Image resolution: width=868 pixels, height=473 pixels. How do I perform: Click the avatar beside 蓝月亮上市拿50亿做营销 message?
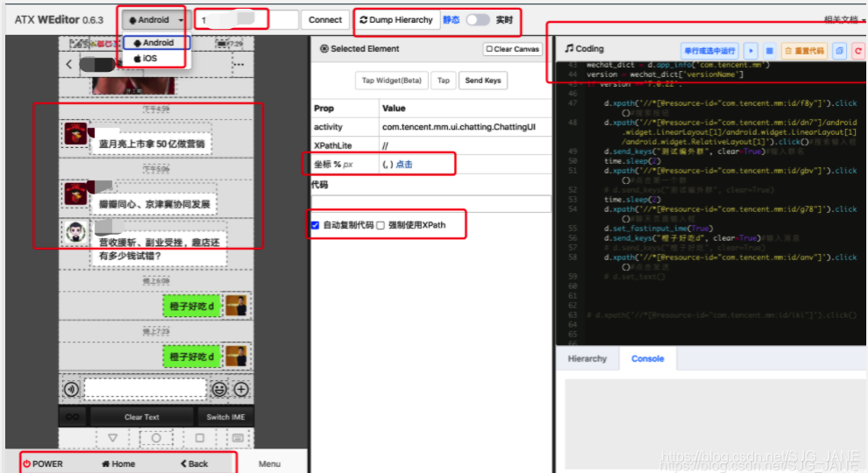(75, 133)
